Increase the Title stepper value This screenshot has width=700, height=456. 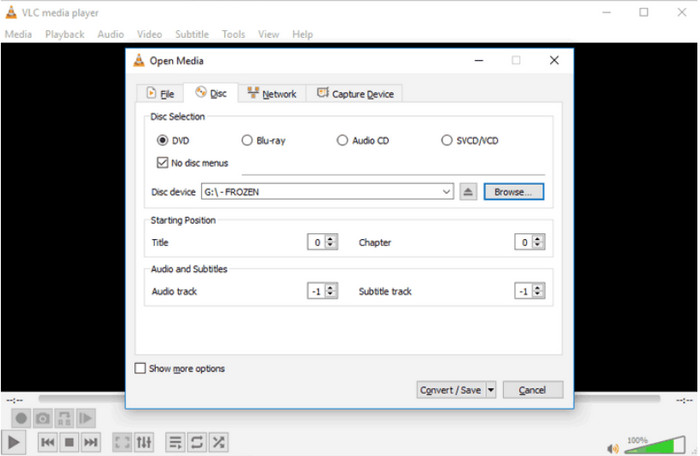pyautogui.click(x=330, y=238)
